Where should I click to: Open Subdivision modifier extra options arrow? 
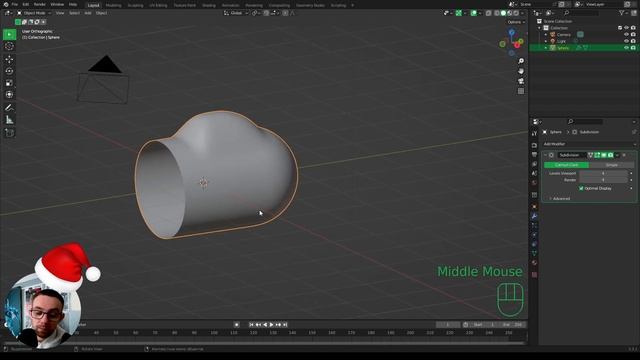(x=617, y=155)
